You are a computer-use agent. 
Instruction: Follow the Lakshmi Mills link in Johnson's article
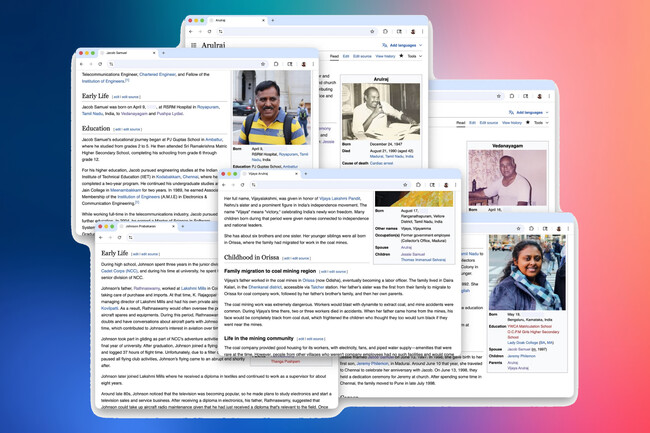coord(193,288)
